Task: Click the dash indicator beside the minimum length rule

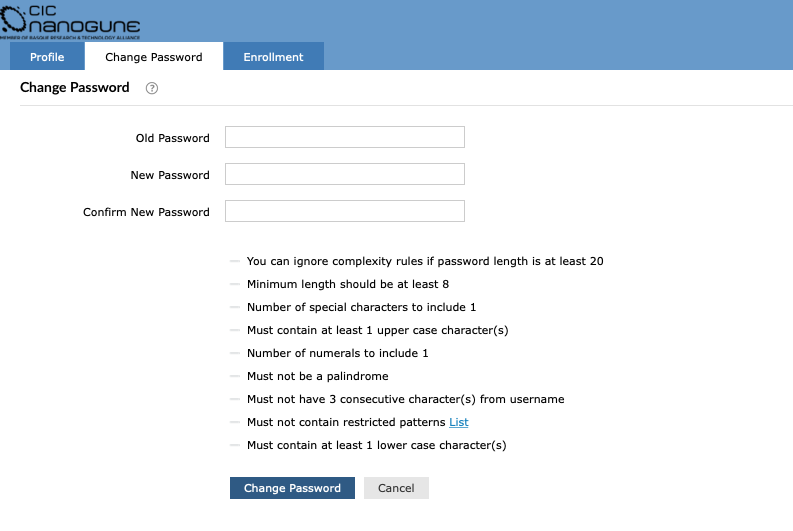Action: (x=236, y=284)
